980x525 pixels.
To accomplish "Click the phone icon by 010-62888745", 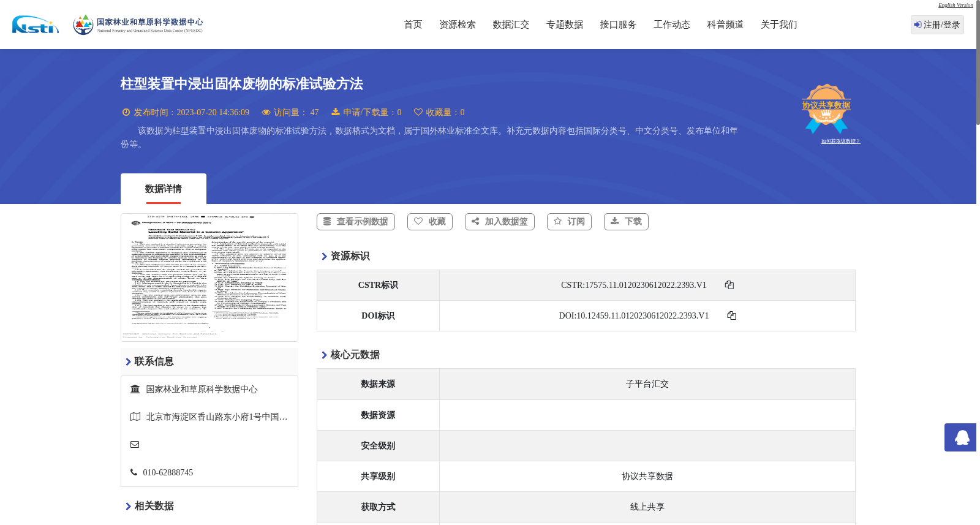I will [134, 472].
